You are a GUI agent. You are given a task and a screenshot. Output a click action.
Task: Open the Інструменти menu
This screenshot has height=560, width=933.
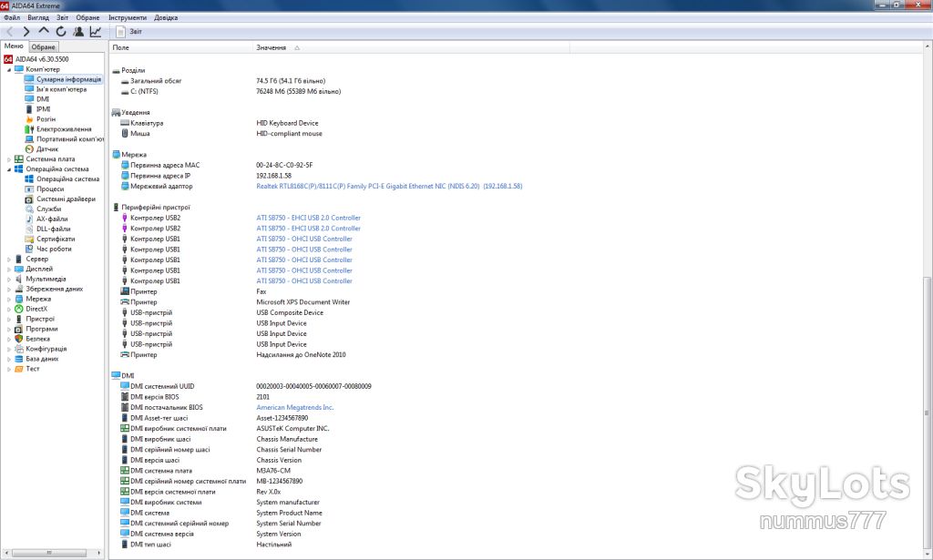pos(128,18)
